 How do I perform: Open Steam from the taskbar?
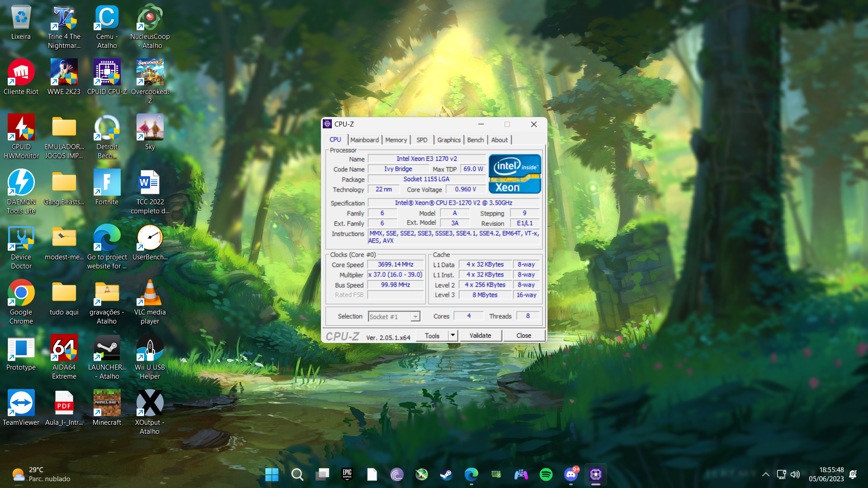click(x=447, y=474)
